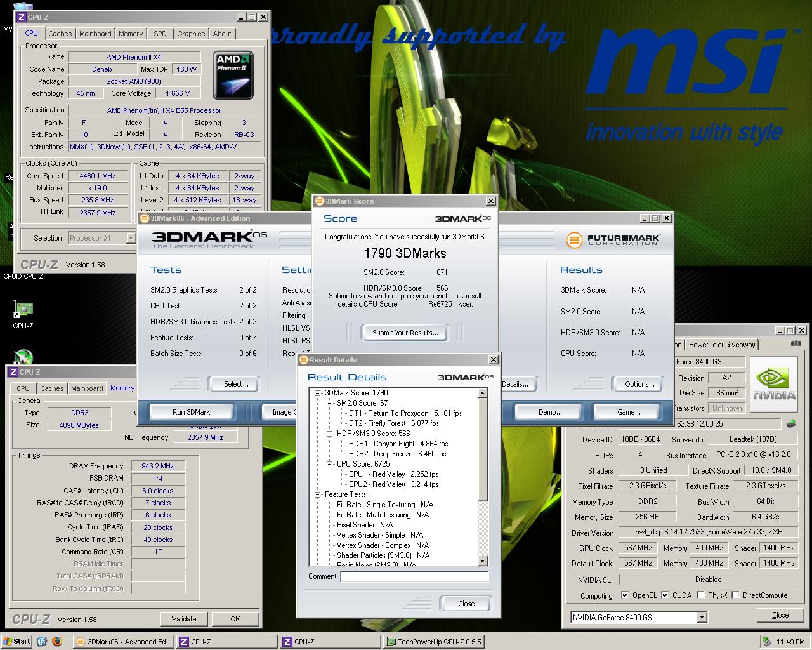
Task: Select Fill Rate - Single-Texturing row
Action: tap(385, 505)
